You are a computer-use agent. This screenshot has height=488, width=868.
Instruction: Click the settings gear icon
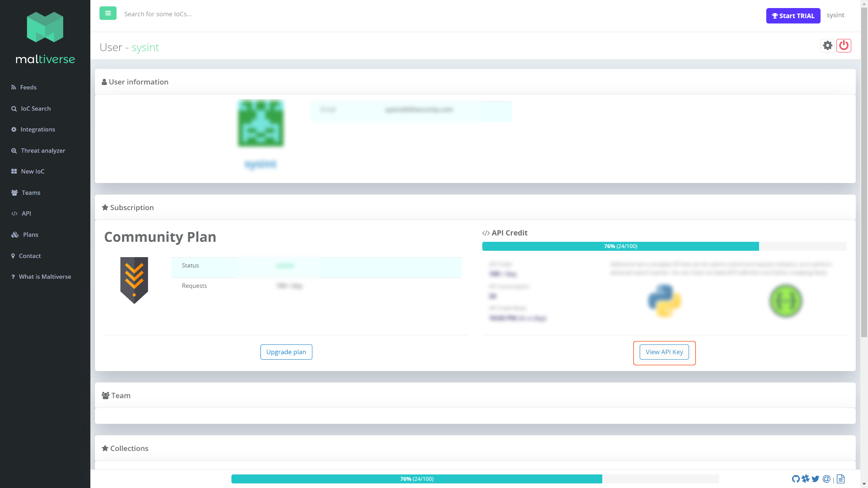coord(827,45)
